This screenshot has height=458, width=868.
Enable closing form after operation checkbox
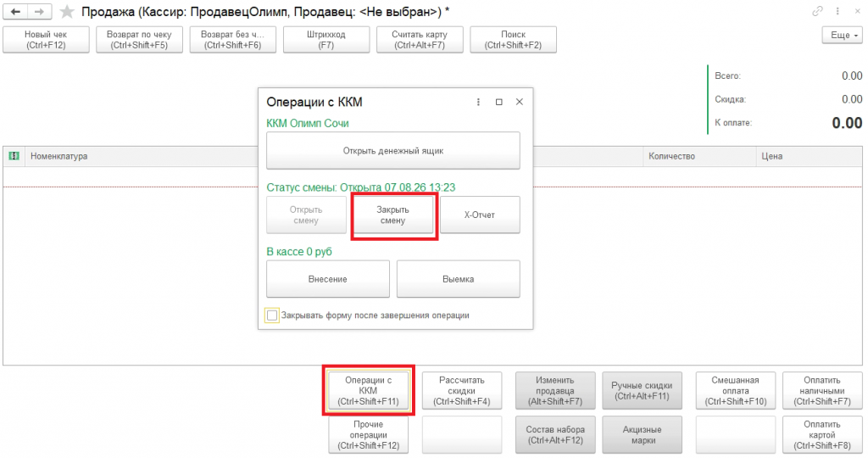[272, 316]
